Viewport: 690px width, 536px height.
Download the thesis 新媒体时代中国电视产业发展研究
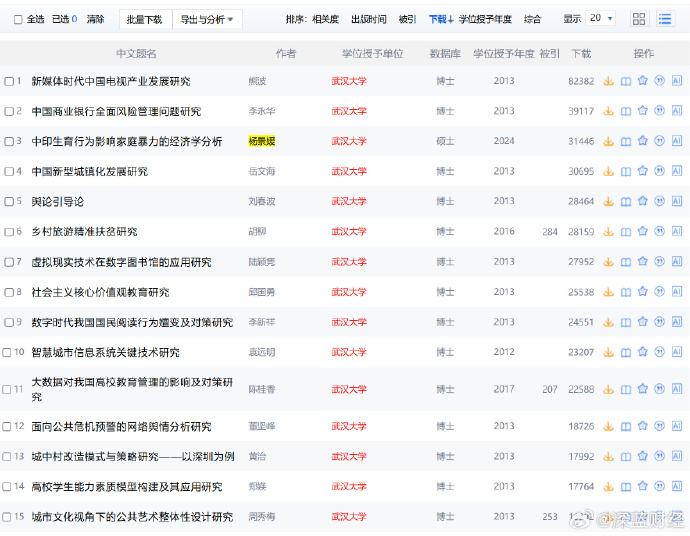pyautogui.click(x=608, y=81)
